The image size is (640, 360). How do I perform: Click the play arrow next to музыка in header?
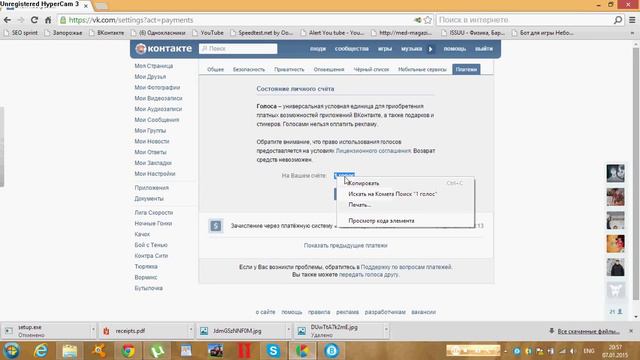[x=430, y=49]
